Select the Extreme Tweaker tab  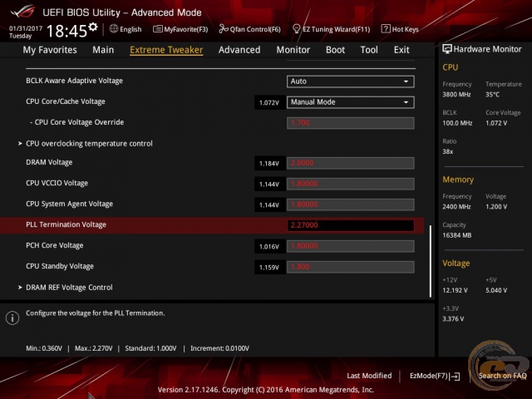point(166,50)
